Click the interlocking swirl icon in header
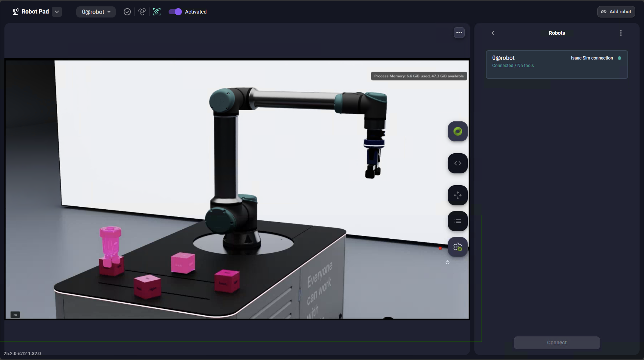 pos(142,12)
